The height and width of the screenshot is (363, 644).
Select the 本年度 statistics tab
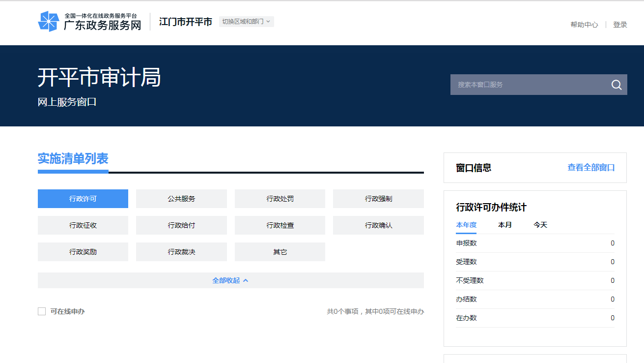(x=466, y=225)
